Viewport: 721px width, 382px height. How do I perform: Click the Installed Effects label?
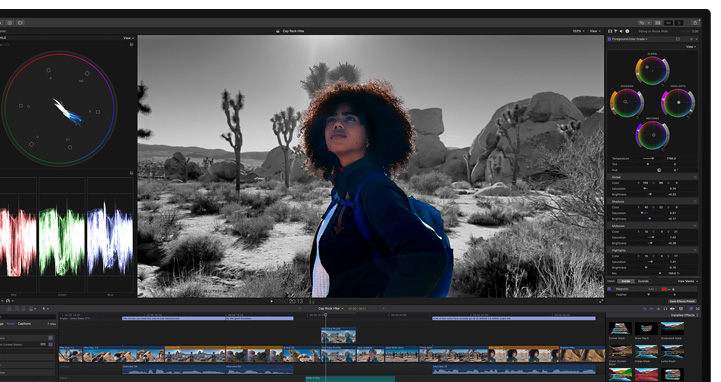tap(682, 315)
